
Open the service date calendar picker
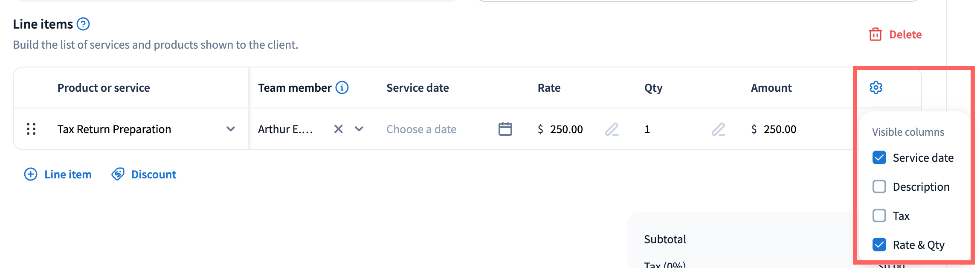[505, 129]
